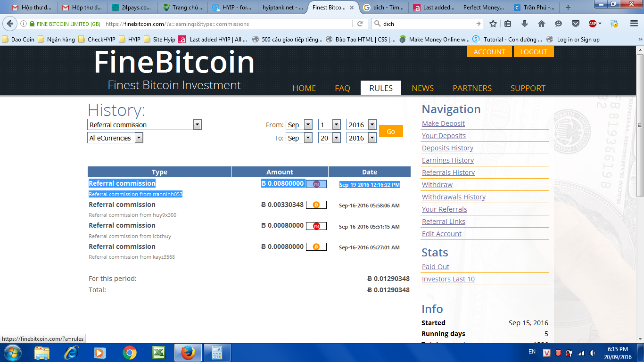644x362 pixels.
Task: Open the Paid Out stats link
Action: tap(436, 267)
